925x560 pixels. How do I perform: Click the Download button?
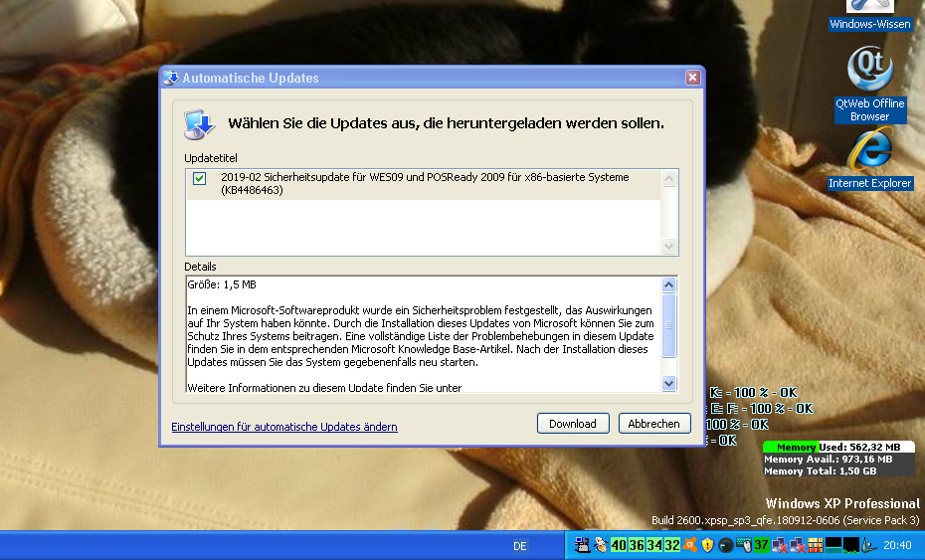pyautogui.click(x=573, y=424)
